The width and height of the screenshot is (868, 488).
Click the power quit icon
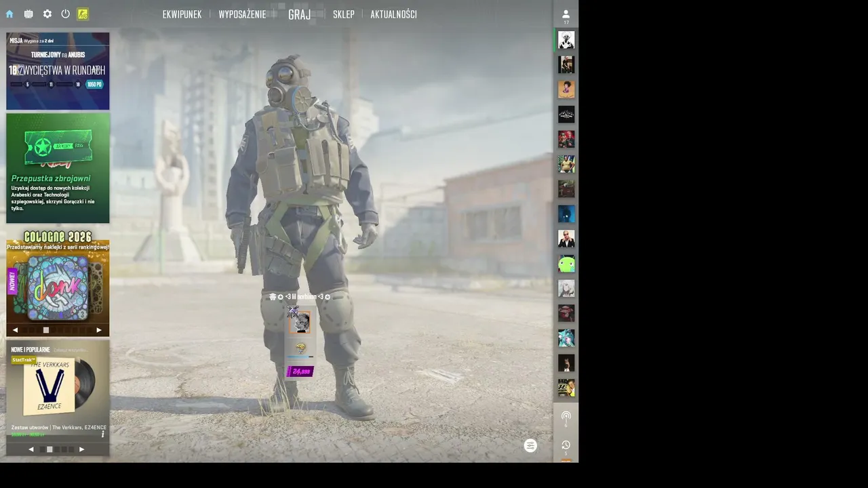[x=65, y=14]
